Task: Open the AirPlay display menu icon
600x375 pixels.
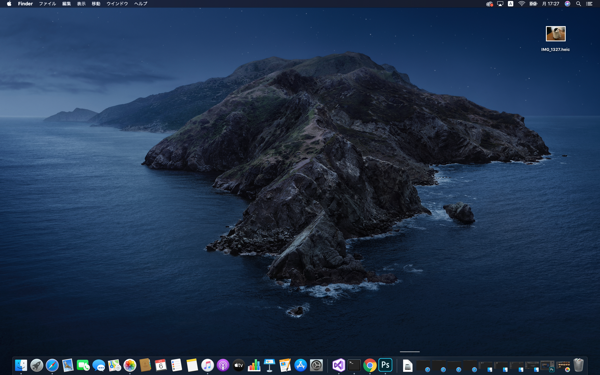Action: (x=500, y=3)
